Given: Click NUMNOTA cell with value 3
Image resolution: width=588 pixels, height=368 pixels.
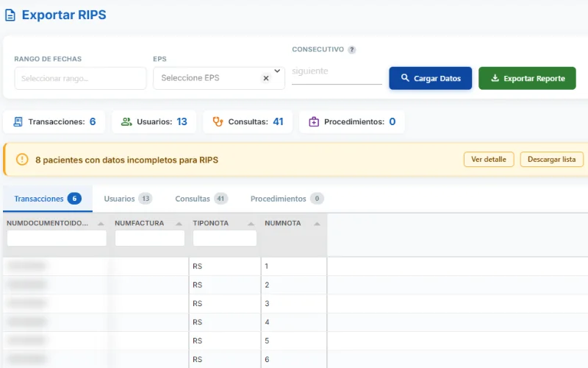Looking at the screenshot, I should tap(293, 303).
